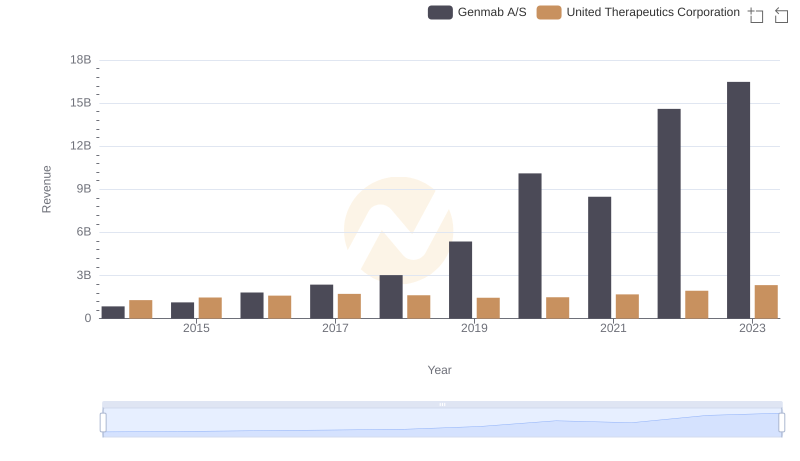Click the Genmab A/S bar for 2015

(x=183, y=311)
